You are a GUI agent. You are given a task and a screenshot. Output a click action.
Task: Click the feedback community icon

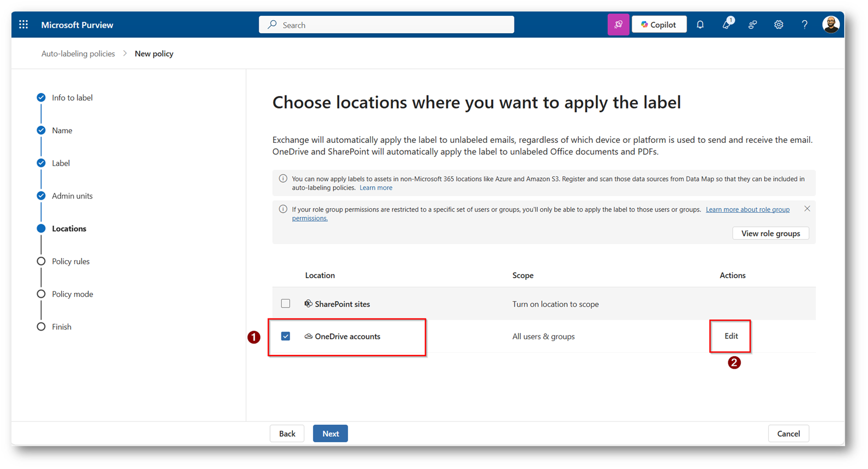click(x=752, y=25)
